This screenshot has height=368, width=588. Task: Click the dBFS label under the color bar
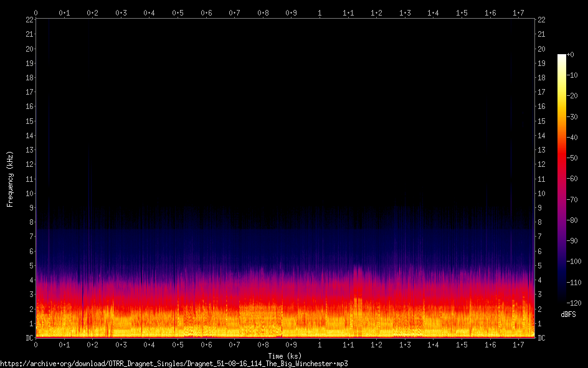coord(568,315)
